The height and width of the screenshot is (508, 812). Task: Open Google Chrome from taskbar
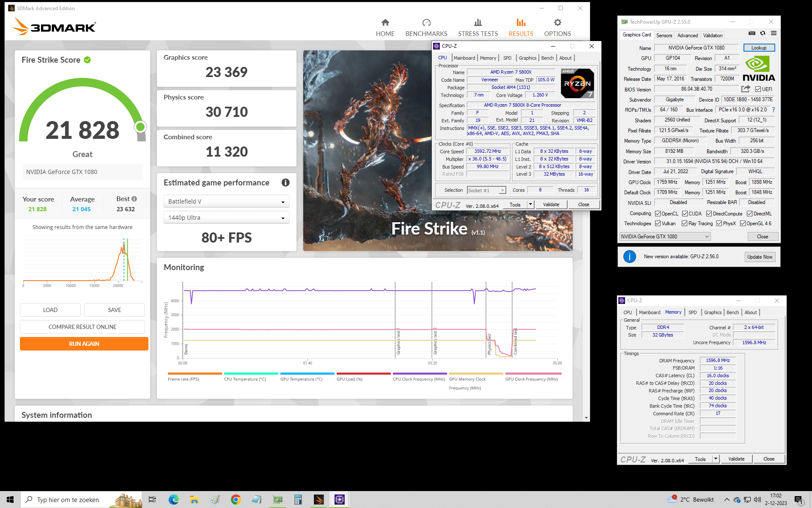(x=236, y=500)
